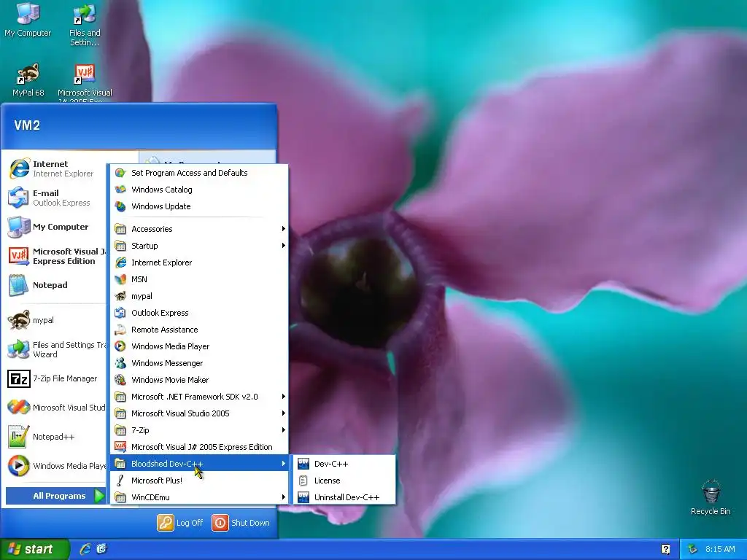Click the MSN butterfly icon
The height and width of the screenshot is (560, 747).
pos(120,279)
